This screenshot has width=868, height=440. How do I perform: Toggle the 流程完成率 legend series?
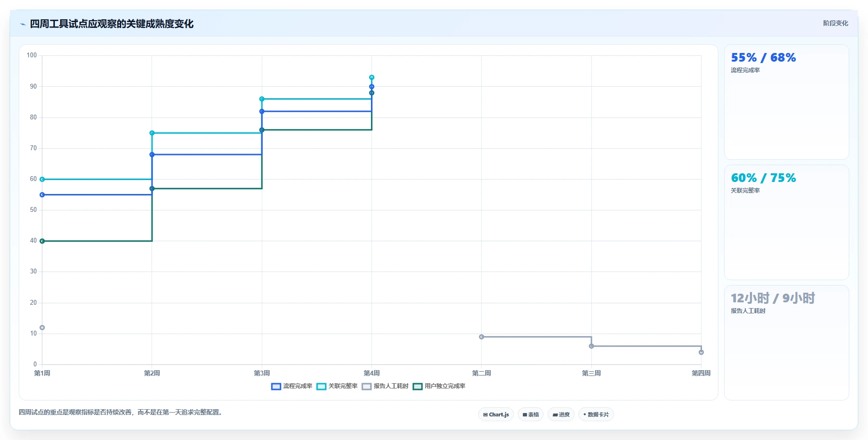tap(292, 386)
